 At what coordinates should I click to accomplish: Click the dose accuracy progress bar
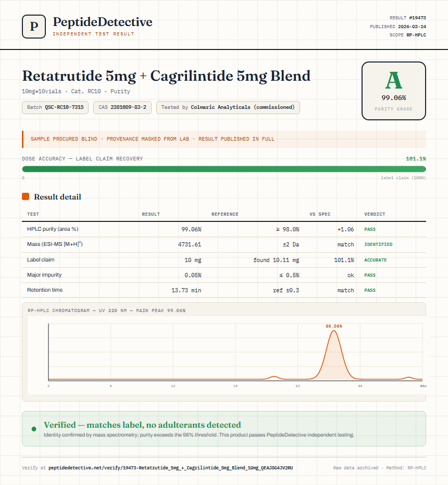223,169
